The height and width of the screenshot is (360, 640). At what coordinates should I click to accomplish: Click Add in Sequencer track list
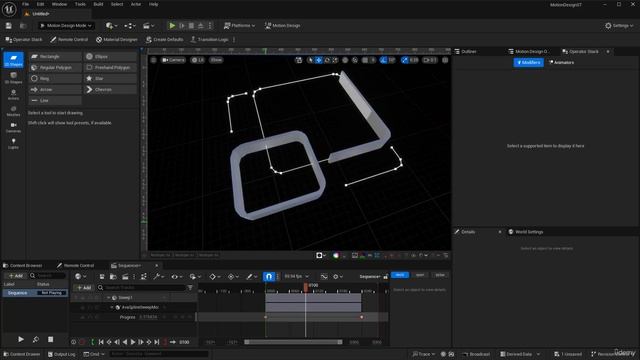[x=84, y=288]
